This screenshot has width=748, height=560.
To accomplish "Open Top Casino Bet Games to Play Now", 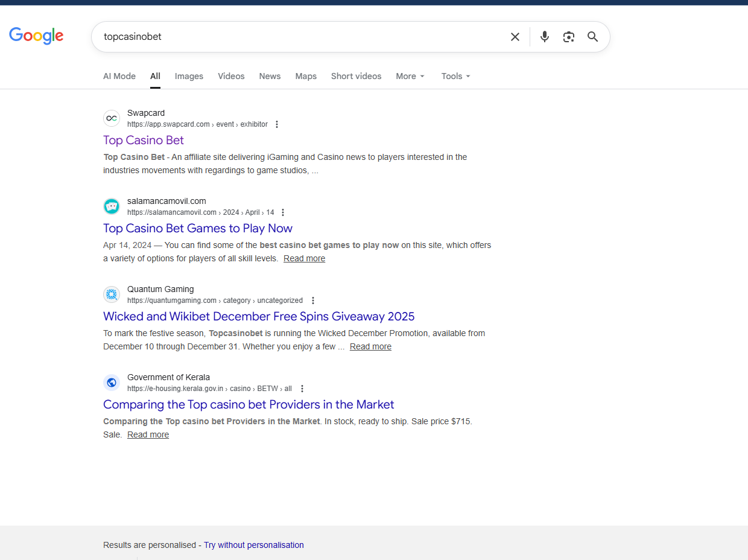I will (x=198, y=228).
